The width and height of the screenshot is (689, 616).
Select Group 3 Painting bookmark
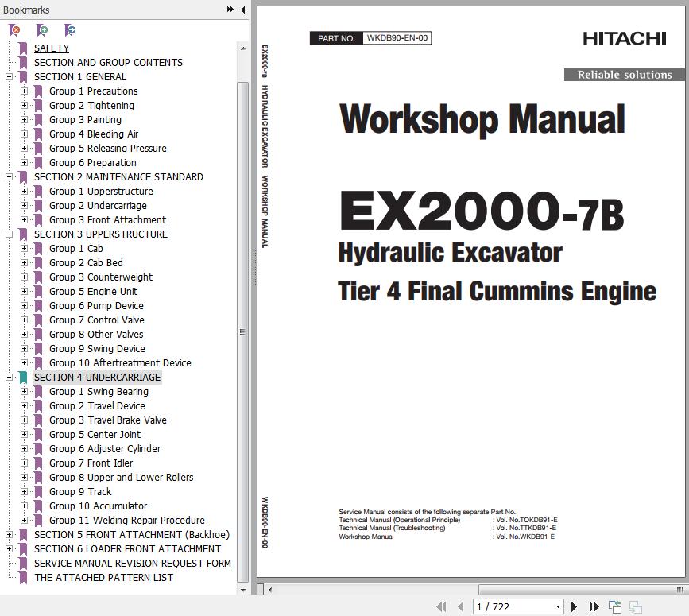tap(85, 119)
